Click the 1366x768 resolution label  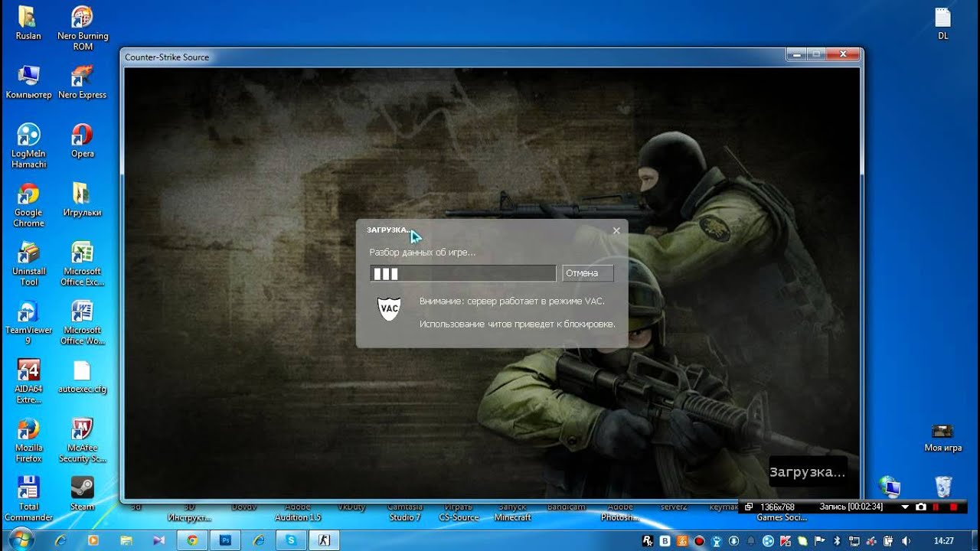coord(777,507)
